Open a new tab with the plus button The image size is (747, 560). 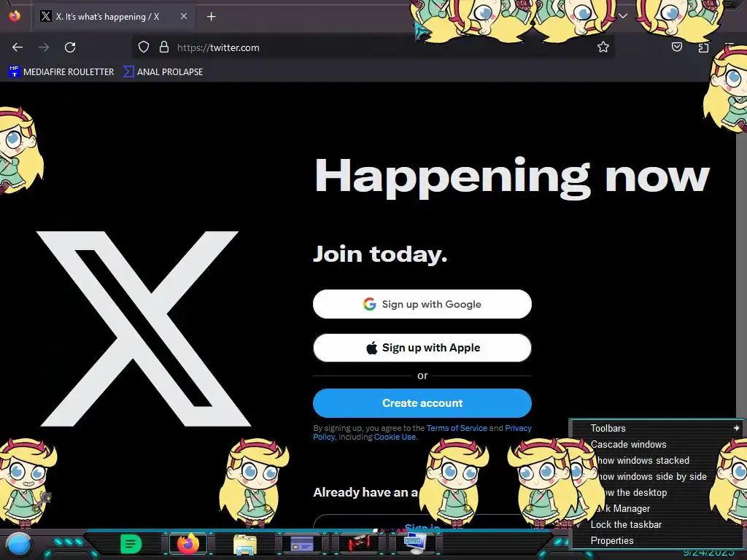pyautogui.click(x=211, y=17)
